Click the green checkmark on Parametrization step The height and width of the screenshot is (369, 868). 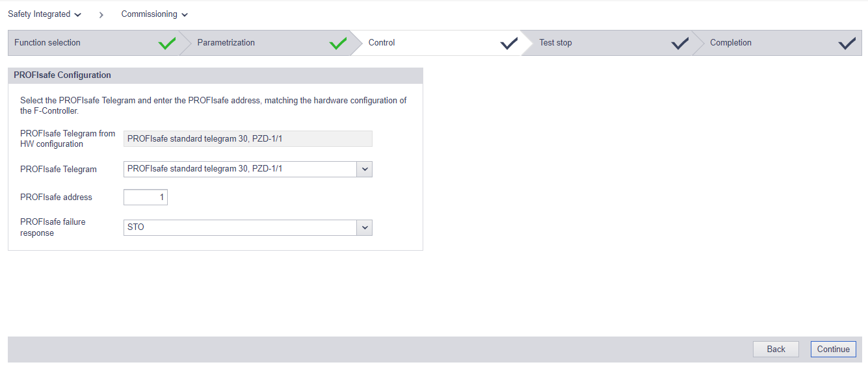click(x=338, y=44)
